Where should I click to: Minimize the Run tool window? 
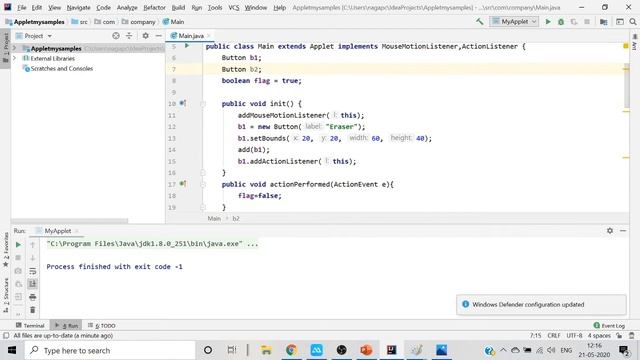[x=623, y=231]
